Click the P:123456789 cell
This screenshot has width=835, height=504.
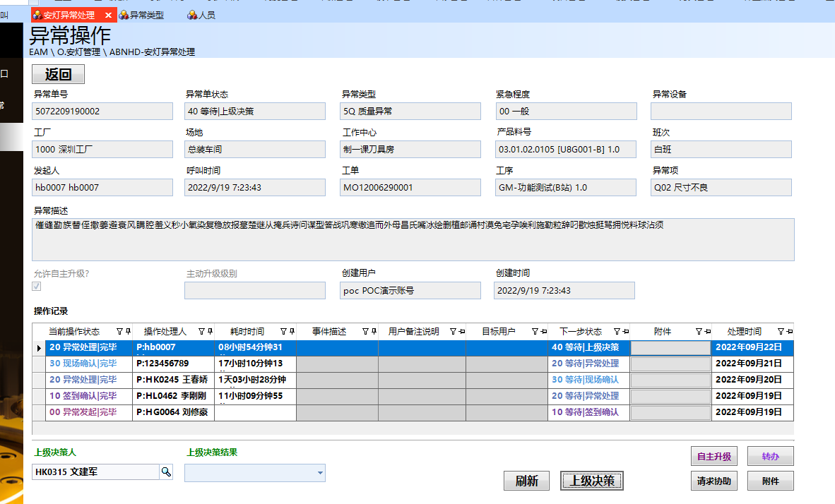tap(174, 364)
